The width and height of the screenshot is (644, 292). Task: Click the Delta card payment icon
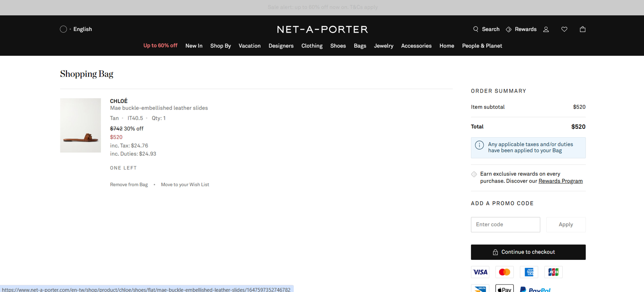480,288
